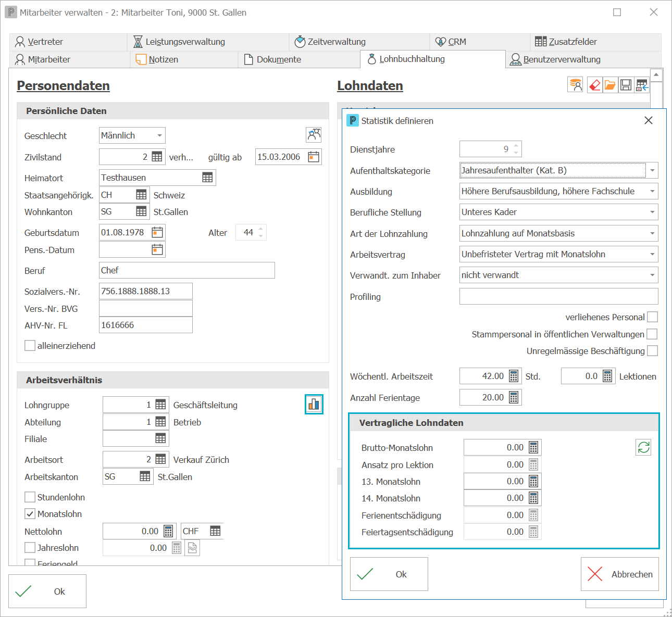The image size is (672, 617).
Task: Open the statistics chart icon beside Geschäftsleitung
Action: pos(314,404)
